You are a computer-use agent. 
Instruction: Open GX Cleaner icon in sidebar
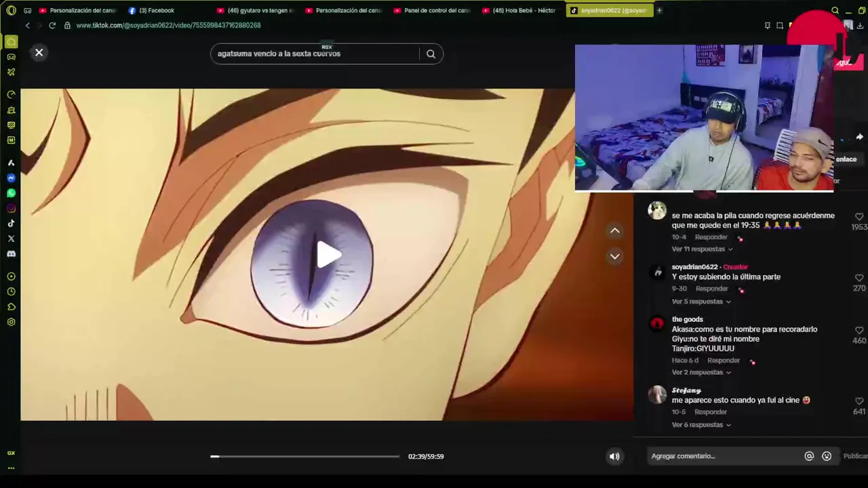(11, 110)
